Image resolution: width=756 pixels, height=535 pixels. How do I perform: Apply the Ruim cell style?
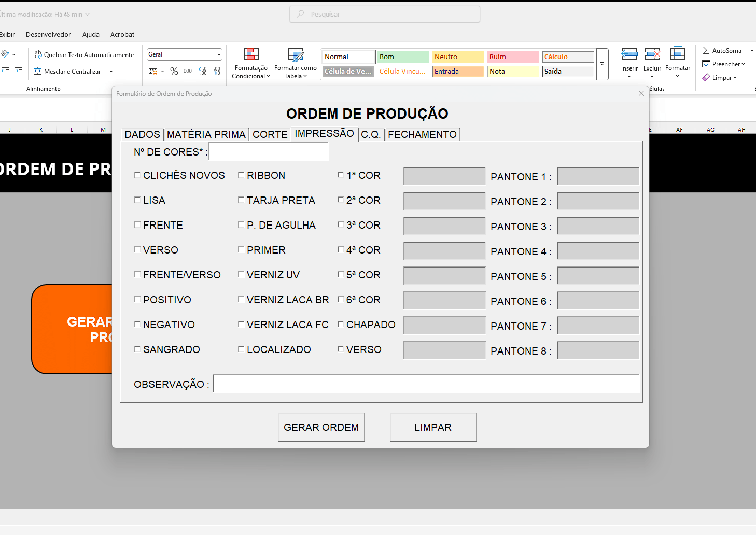513,57
